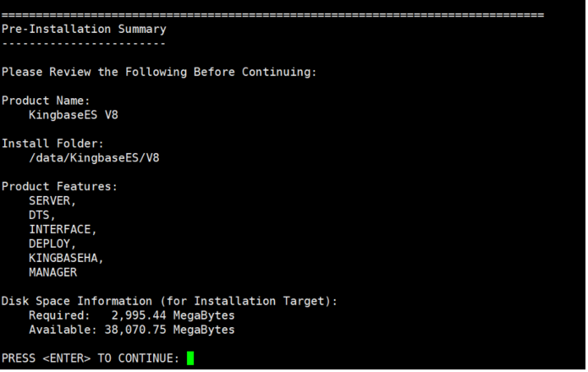Click the Please Review the Following line

[159, 72]
